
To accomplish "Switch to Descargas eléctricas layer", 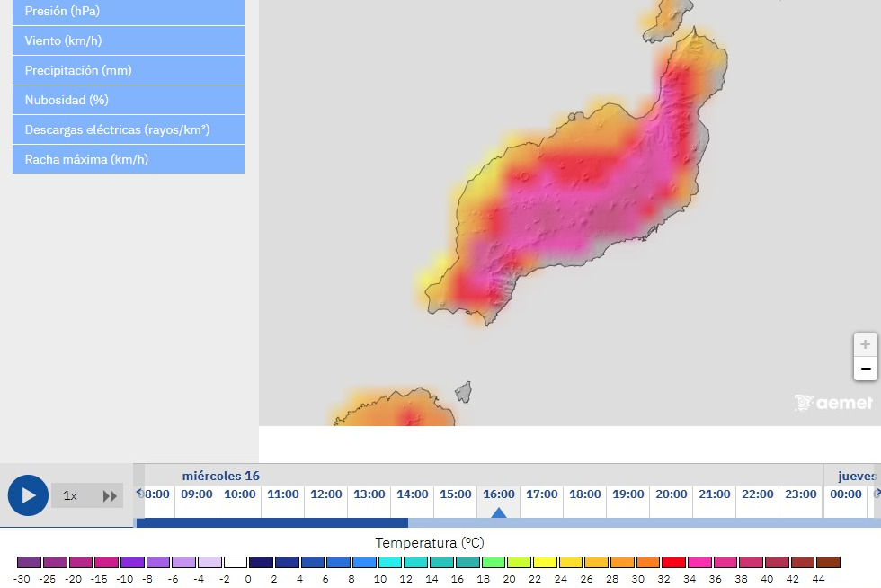I will point(129,129).
